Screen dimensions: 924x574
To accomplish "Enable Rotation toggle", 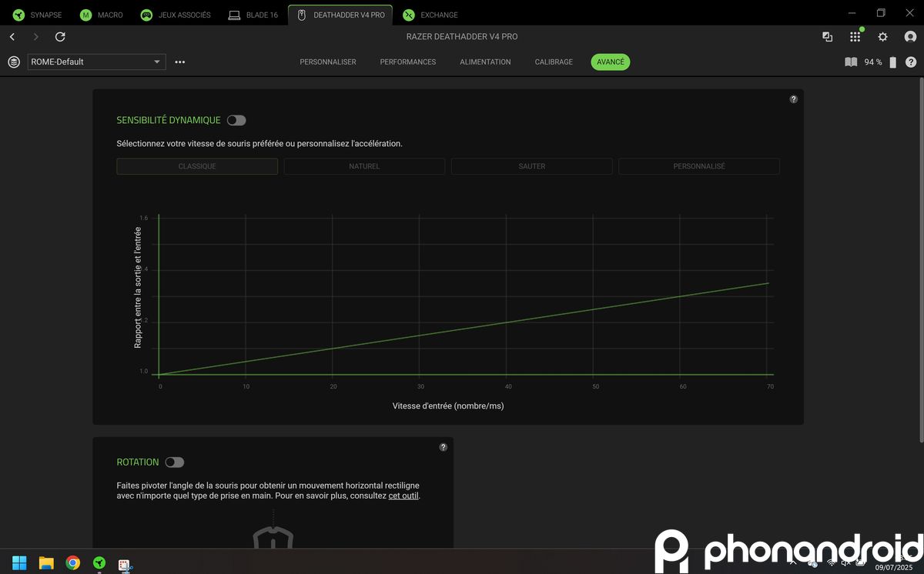I will (x=175, y=462).
